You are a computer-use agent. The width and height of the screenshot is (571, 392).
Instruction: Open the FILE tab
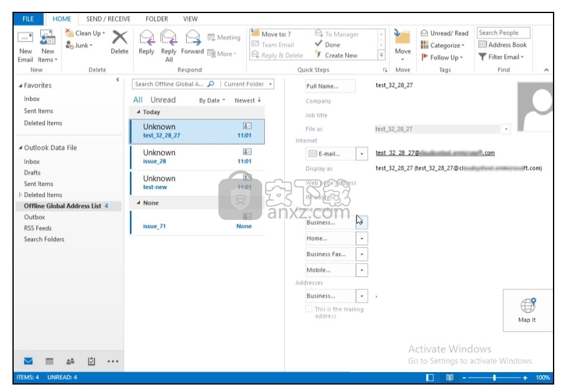[28, 19]
